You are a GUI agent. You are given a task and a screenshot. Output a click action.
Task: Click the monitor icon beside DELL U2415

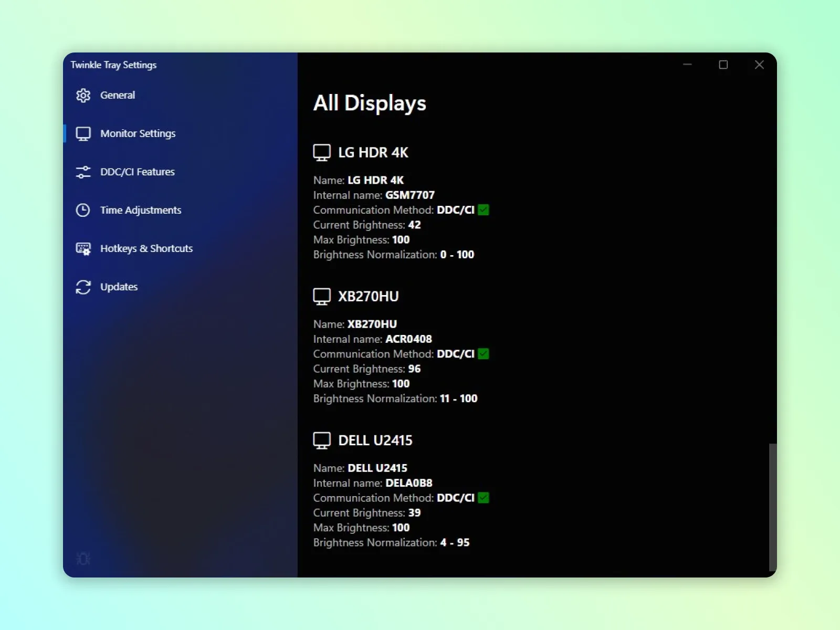coord(322,440)
